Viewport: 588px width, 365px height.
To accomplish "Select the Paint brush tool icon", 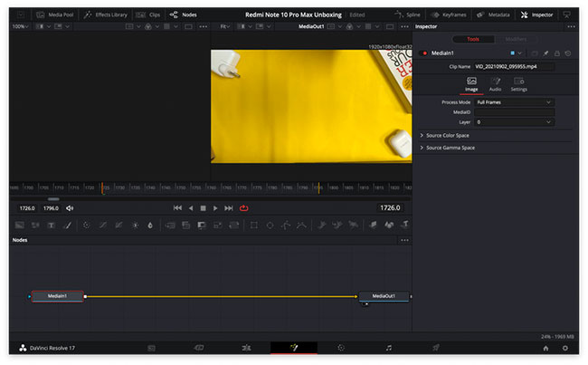I will [68, 226].
